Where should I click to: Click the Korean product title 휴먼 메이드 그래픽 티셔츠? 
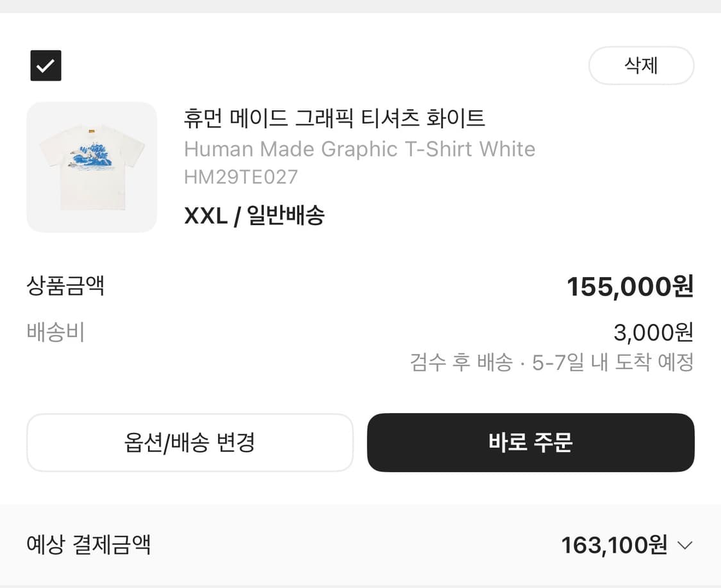(x=334, y=119)
